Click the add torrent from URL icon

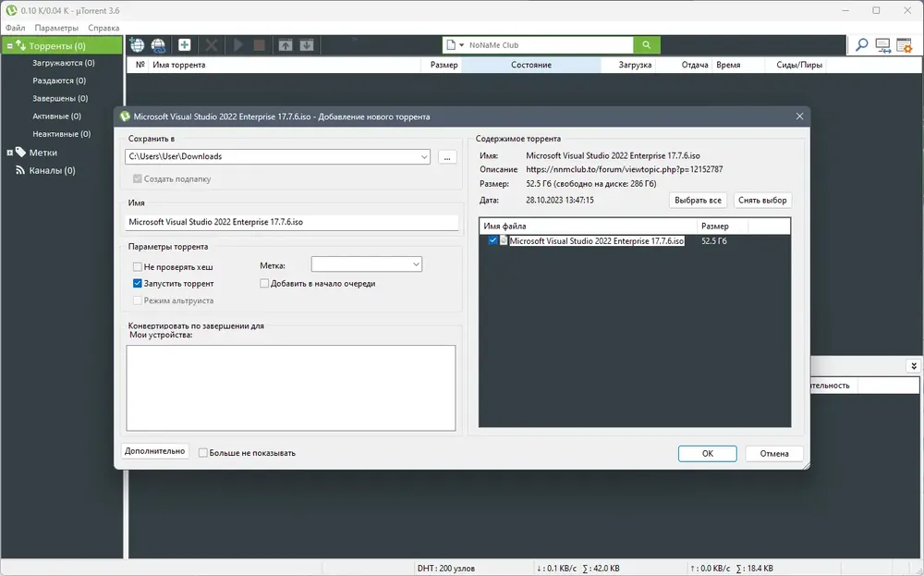click(159, 44)
